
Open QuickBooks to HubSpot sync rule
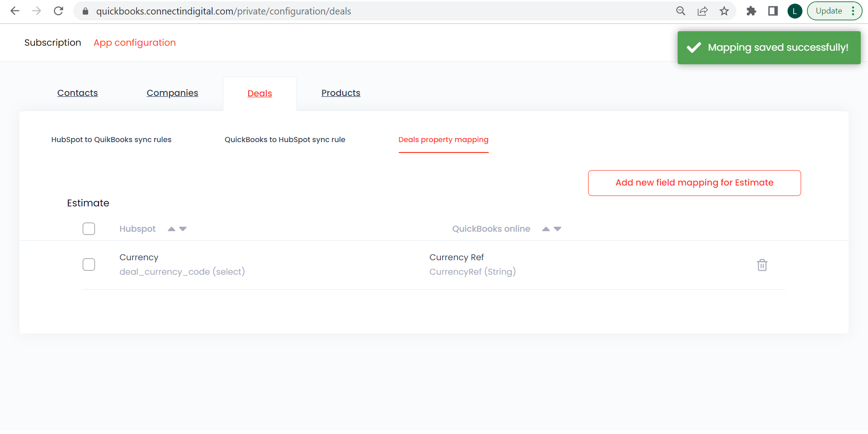click(x=285, y=139)
